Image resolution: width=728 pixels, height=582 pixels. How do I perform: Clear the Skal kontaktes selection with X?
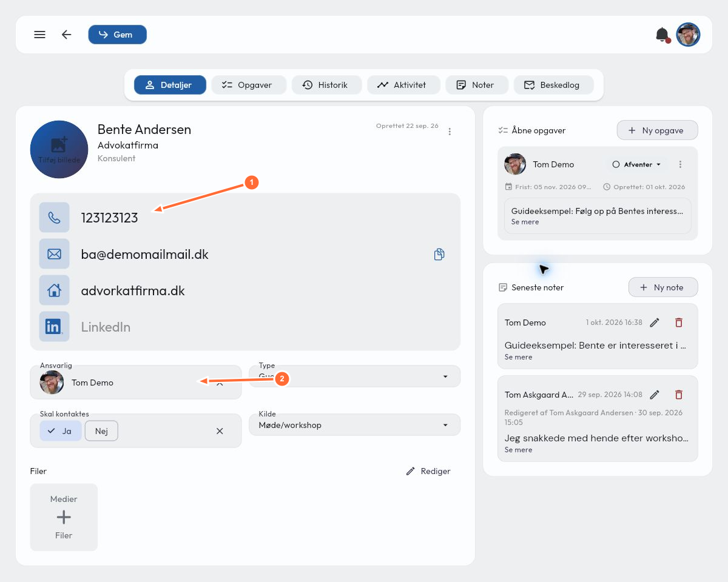click(220, 431)
